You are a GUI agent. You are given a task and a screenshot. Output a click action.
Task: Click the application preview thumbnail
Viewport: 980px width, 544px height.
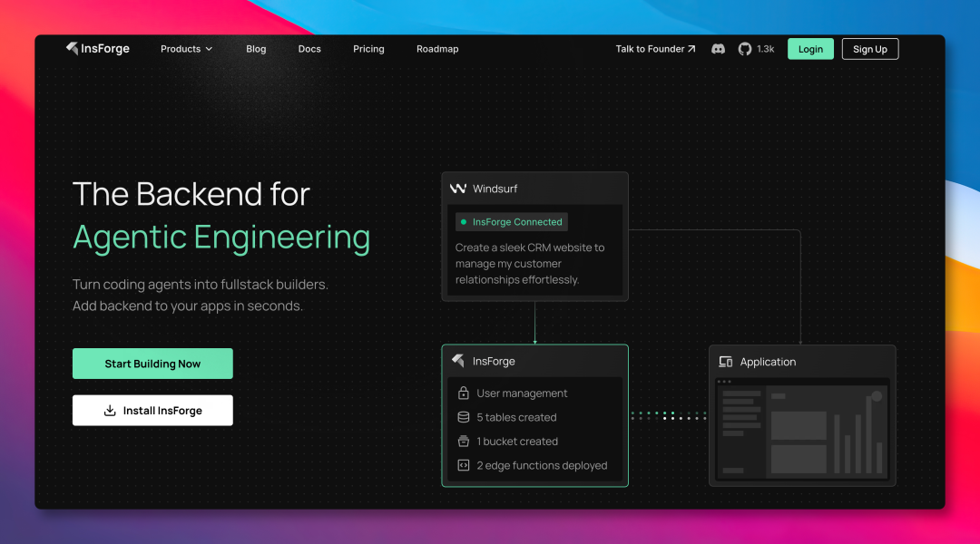point(802,429)
